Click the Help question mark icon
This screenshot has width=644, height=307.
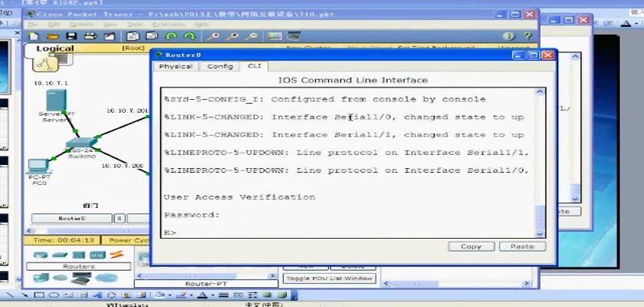[527, 36]
